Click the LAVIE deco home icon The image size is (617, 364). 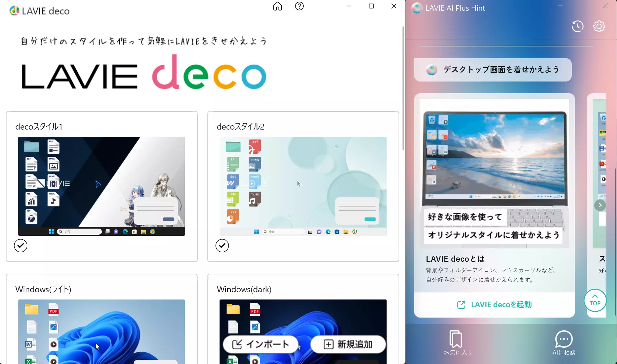[277, 6]
